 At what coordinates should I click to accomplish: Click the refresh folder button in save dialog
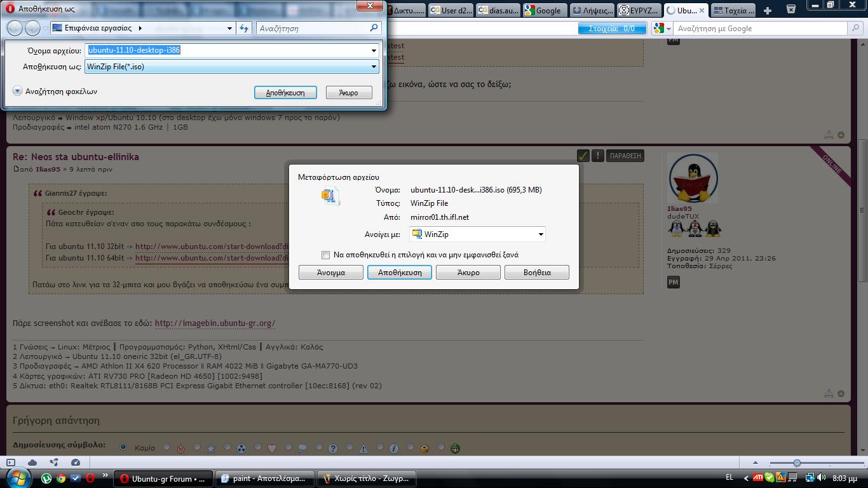tap(244, 28)
